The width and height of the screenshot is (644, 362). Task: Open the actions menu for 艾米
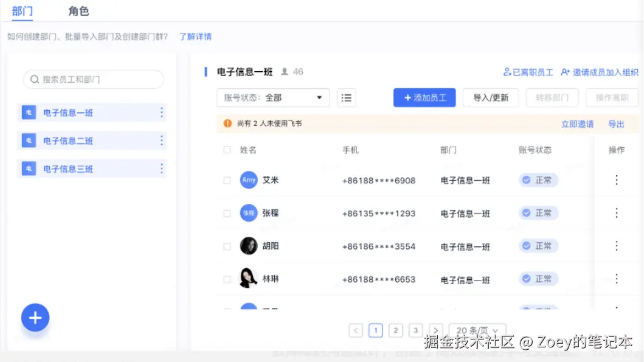pyautogui.click(x=616, y=180)
